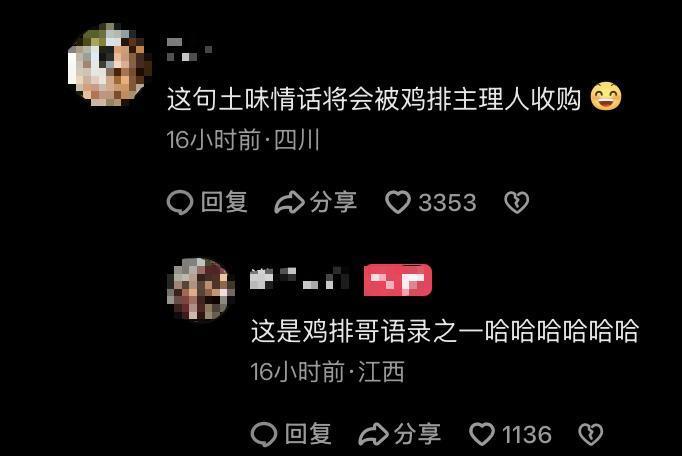Click the red badge next to the reply username
This screenshot has height=456, width=682.
[398, 280]
